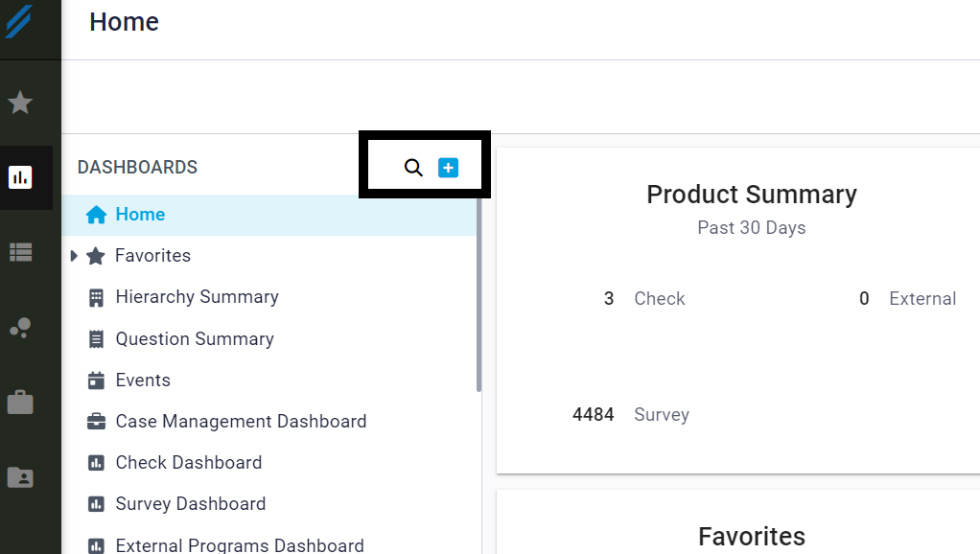This screenshot has height=554, width=980.
Task: Open Question Summary dashboard
Action: pyautogui.click(x=195, y=339)
